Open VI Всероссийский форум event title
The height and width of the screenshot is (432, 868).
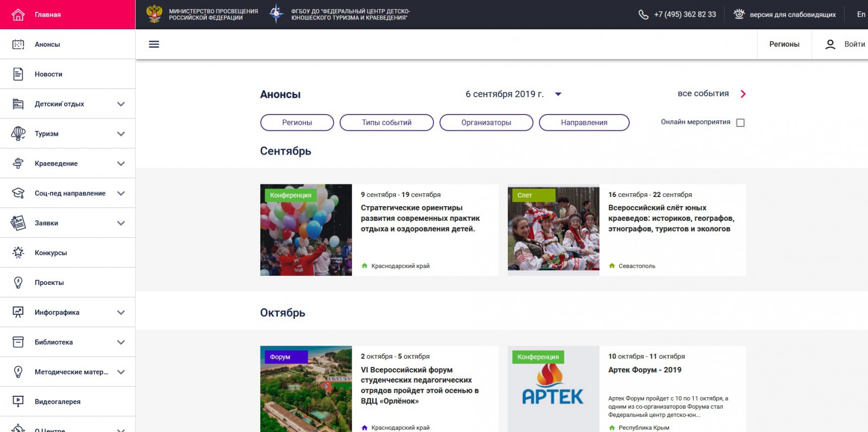[420, 385]
